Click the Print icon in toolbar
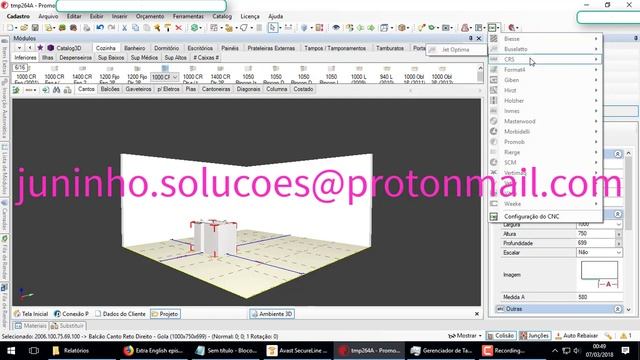Screen dimensions: 640x360 click(x=87, y=28)
